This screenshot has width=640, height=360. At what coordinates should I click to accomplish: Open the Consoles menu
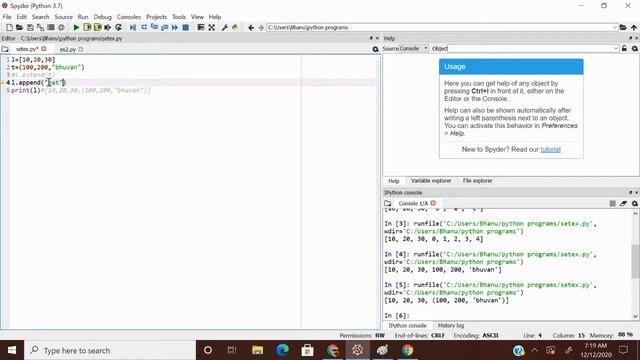coord(129,17)
